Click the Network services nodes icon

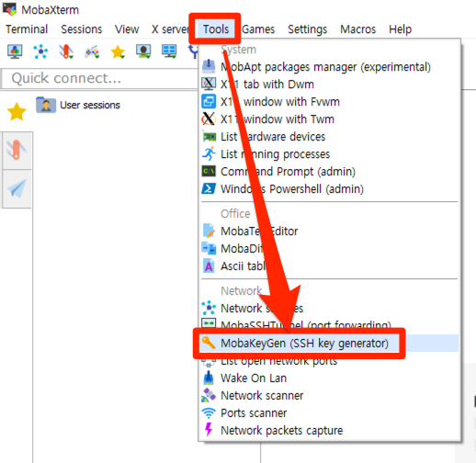pos(209,308)
